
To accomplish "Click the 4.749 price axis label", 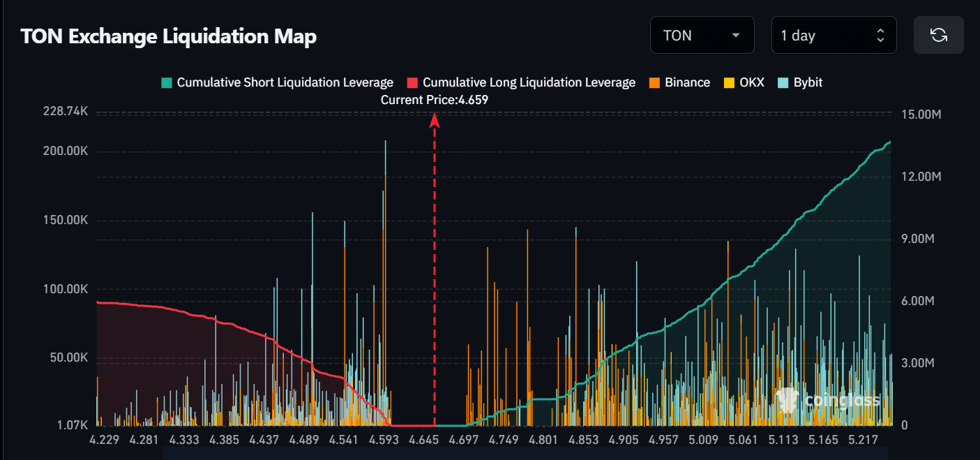I will (504, 440).
